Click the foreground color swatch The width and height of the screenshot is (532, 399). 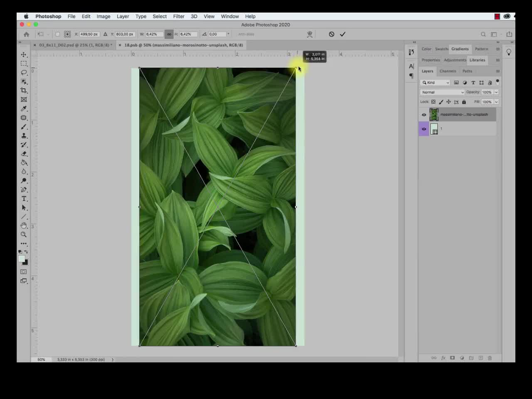tap(22, 259)
